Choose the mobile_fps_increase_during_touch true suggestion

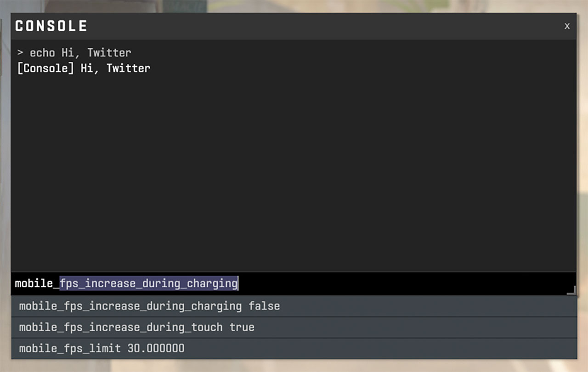click(x=136, y=327)
